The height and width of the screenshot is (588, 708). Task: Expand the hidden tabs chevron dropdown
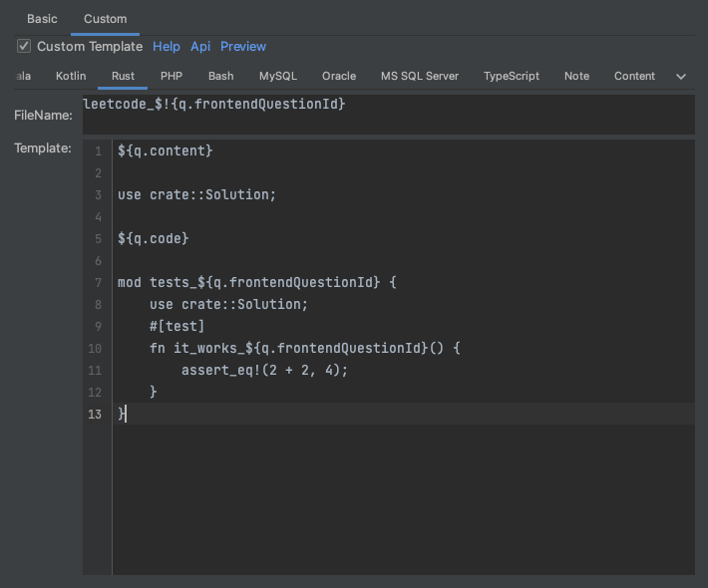point(681,77)
